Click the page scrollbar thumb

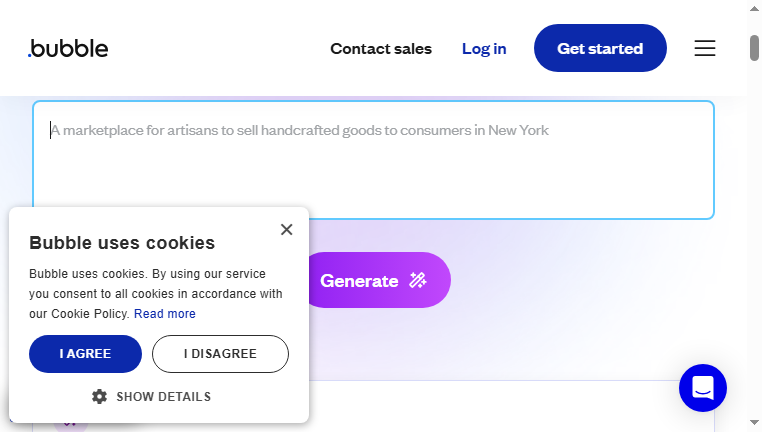pyautogui.click(x=754, y=48)
